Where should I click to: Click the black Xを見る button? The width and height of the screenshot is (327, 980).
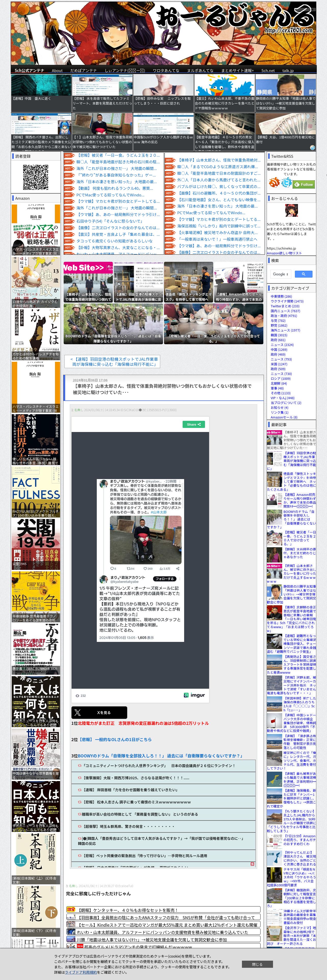click(x=99, y=712)
